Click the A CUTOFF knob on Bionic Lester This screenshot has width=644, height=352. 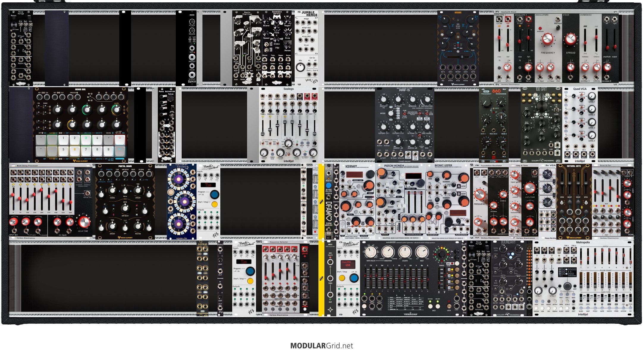pos(464,178)
